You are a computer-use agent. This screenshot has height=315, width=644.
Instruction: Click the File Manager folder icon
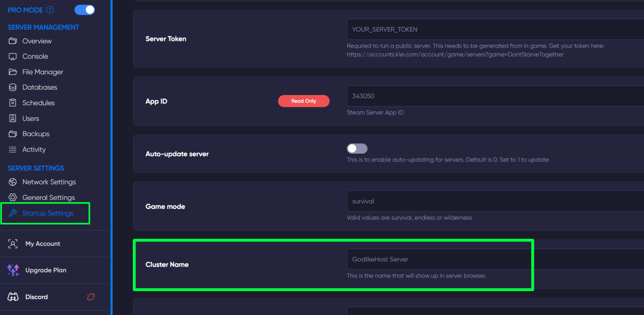coord(13,72)
